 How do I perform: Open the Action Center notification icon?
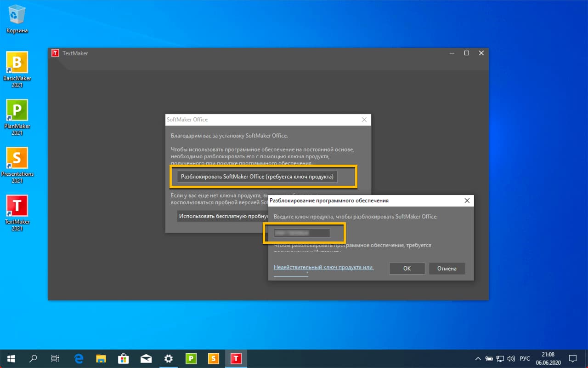(x=572, y=358)
